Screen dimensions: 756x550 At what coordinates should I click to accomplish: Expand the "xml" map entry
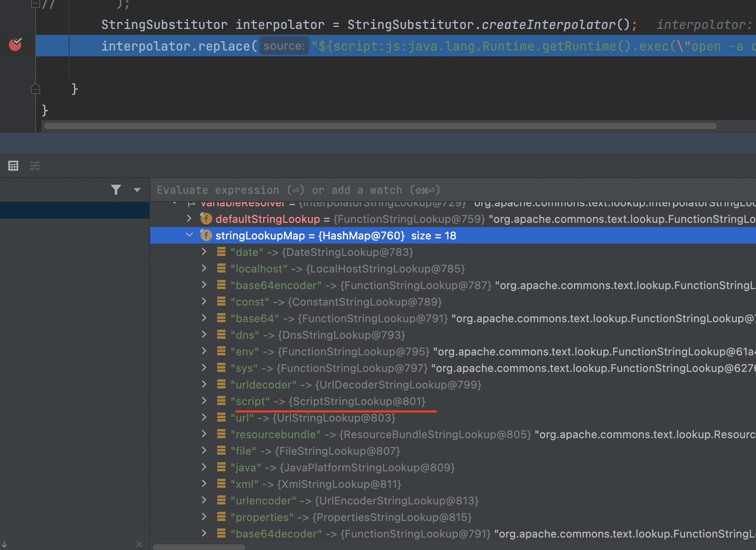click(x=204, y=483)
